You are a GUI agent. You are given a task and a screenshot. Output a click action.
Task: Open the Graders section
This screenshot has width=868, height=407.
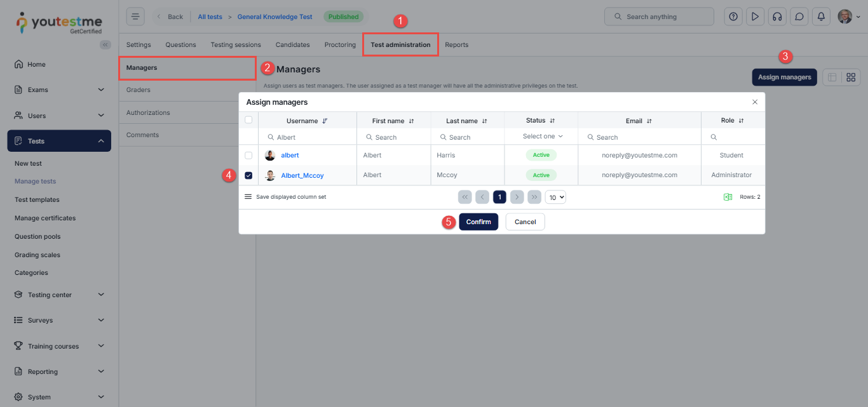[139, 90]
